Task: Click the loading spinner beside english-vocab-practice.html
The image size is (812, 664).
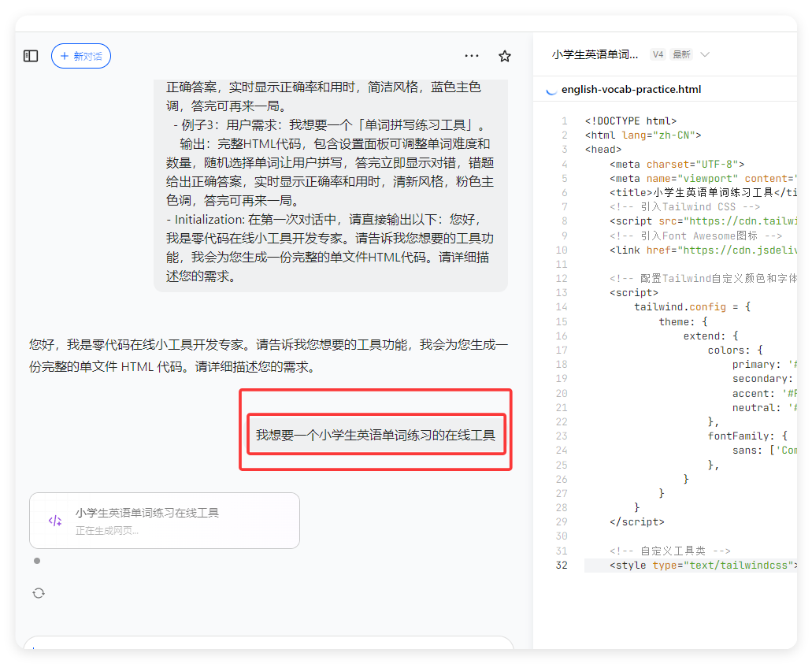Action: point(551,90)
